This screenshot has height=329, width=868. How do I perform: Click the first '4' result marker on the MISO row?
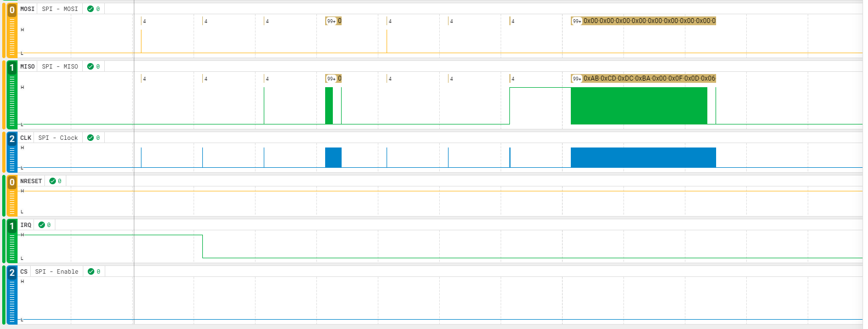144,78
